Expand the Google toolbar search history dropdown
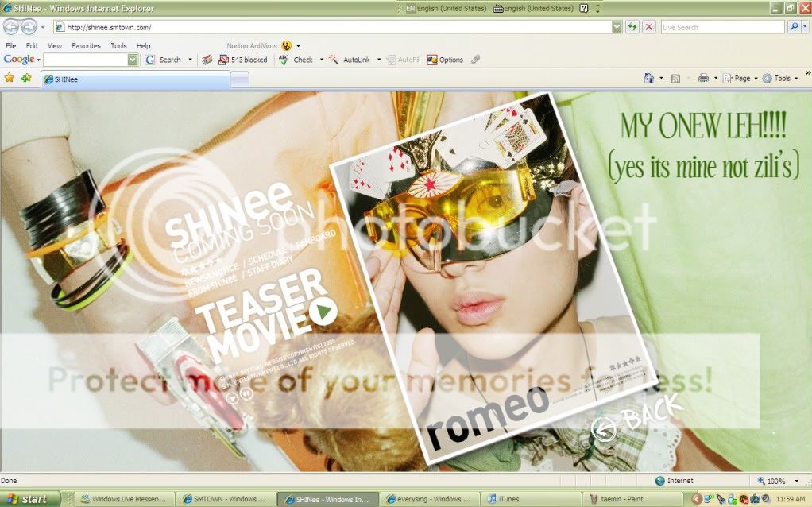 coord(133,60)
